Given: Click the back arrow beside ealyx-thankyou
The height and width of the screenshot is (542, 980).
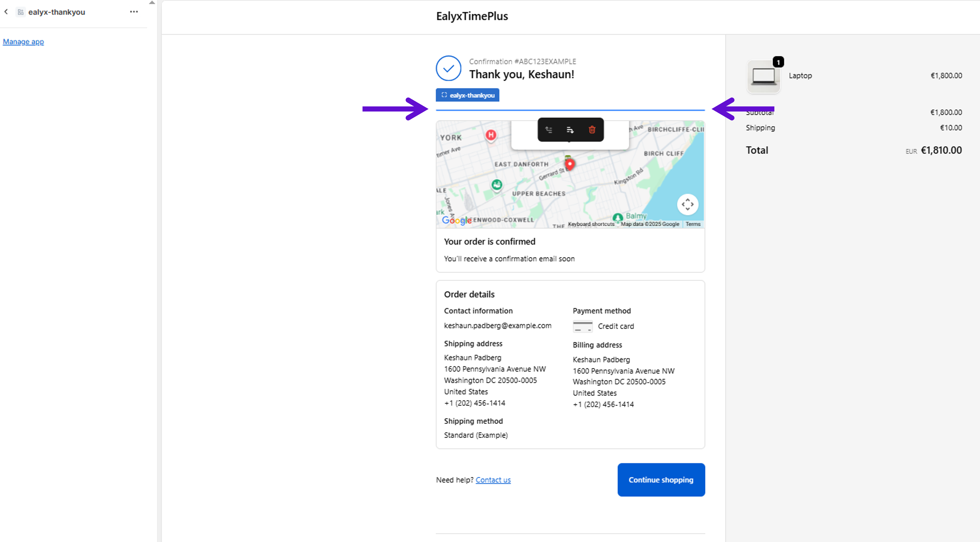Looking at the screenshot, I should [x=6, y=12].
